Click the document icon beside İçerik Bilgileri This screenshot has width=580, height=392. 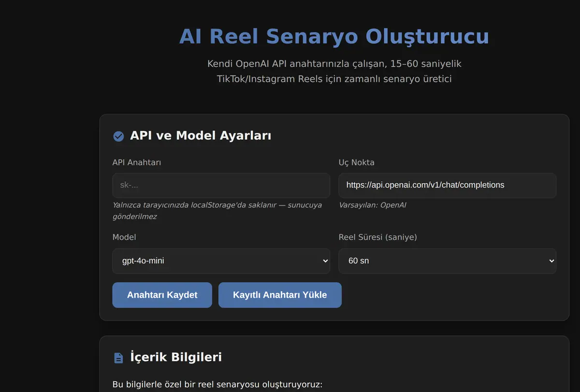(x=118, y=358)
